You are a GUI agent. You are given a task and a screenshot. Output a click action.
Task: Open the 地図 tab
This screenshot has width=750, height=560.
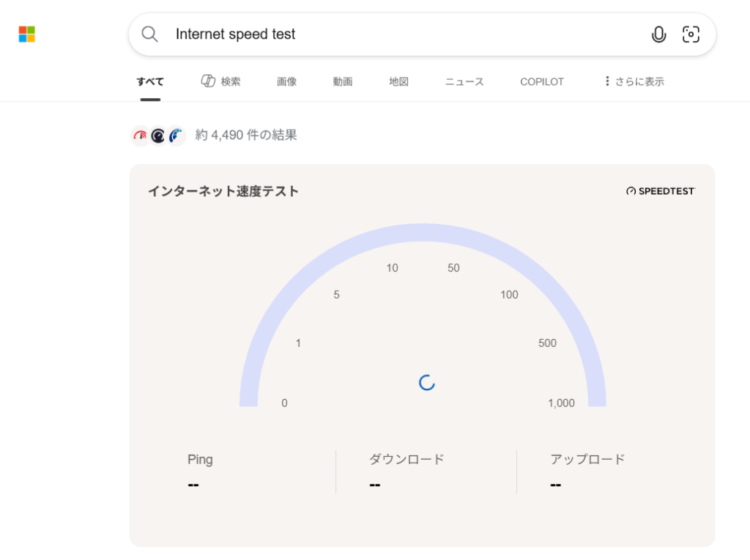[398, 82]
